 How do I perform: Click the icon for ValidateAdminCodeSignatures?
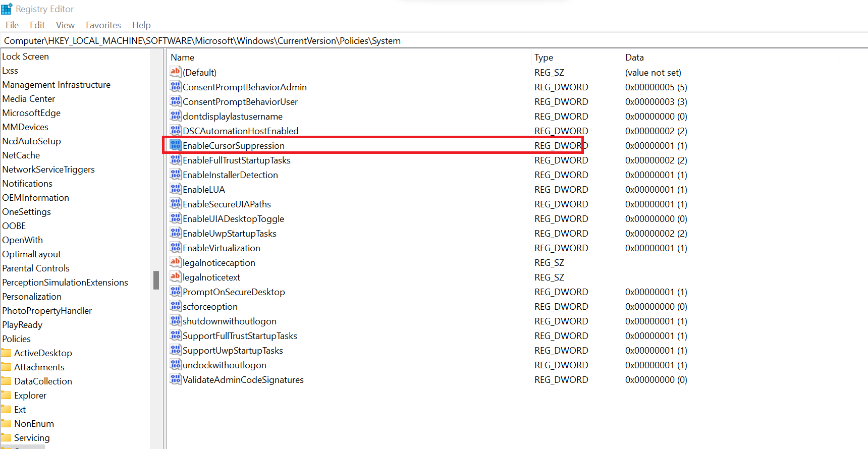point(175,379)
